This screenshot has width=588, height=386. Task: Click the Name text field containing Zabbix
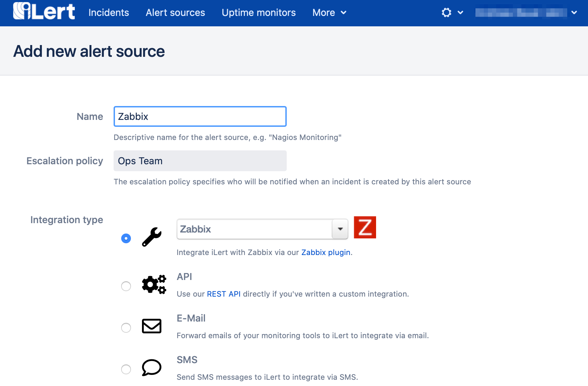coord(200,116)
